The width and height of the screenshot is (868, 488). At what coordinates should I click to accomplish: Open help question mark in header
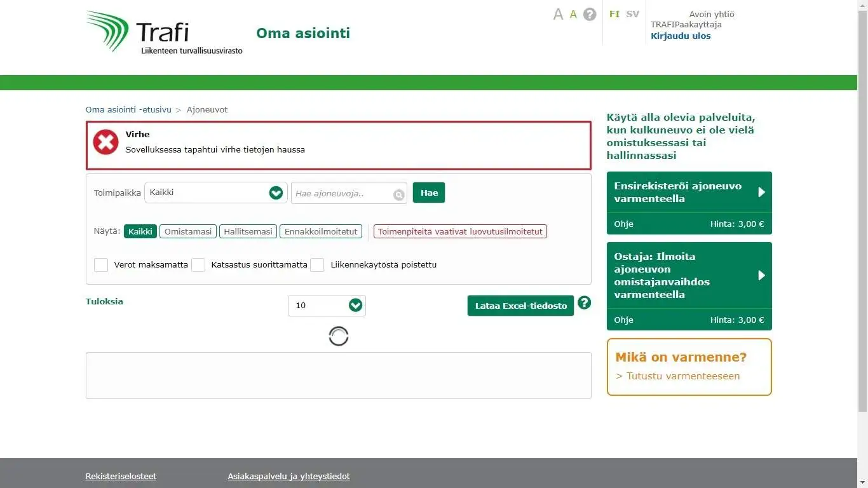pos(590,14)
